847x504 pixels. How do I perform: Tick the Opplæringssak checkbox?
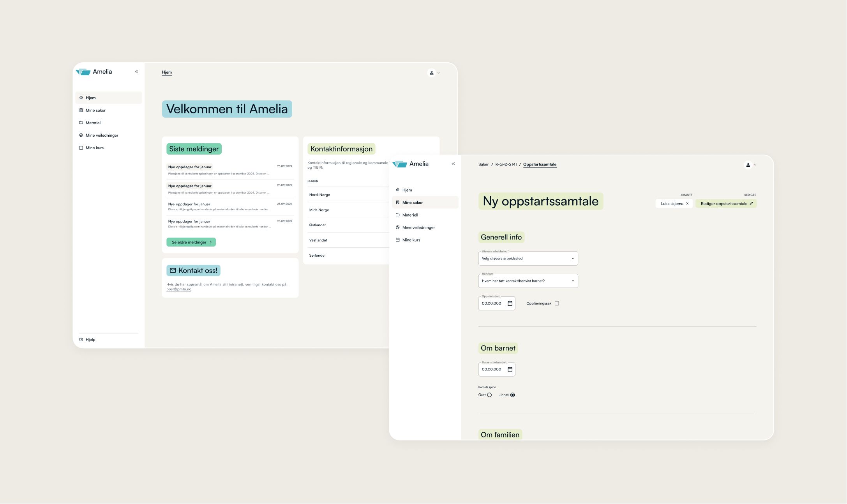pos(557,303)
